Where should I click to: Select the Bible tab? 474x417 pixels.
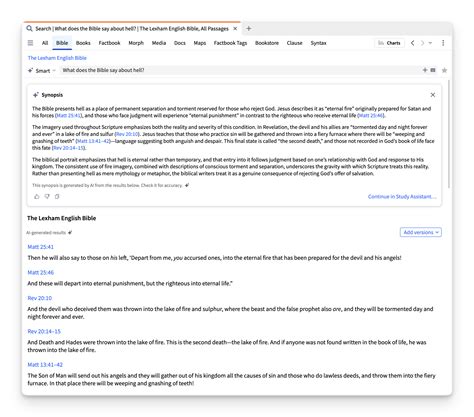point(62,43)
